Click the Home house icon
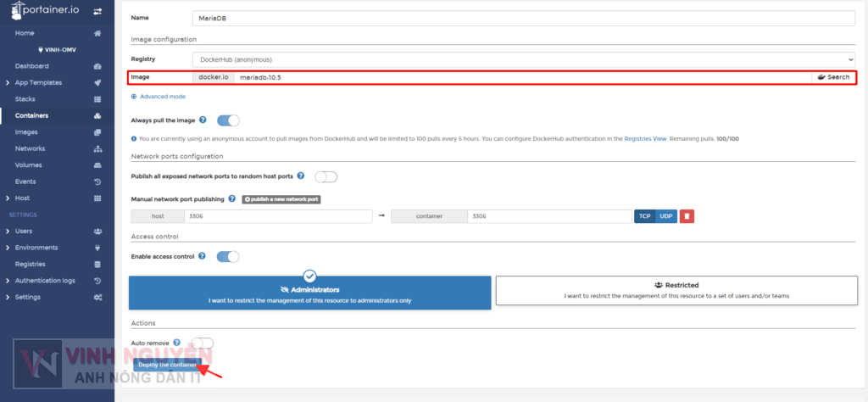Viewport: 868px width, 402px height. pyautogui.click(x=97, y=33)
